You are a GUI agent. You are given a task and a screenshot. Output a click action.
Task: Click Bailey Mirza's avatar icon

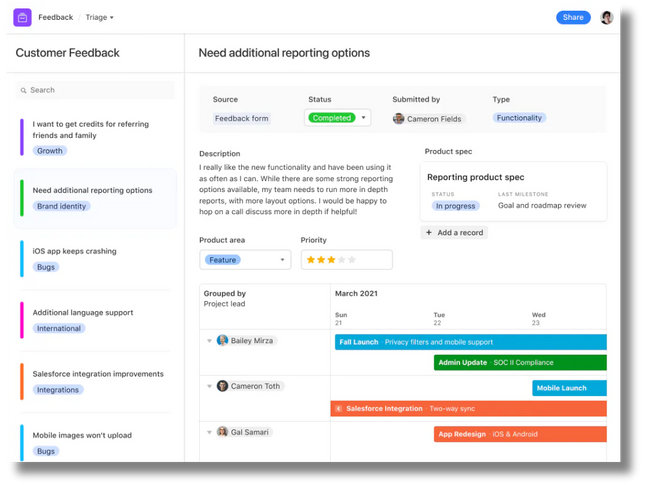coord(223,341)
